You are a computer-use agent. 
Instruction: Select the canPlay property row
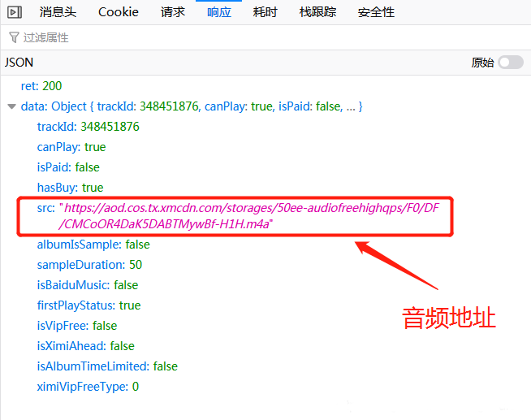[71, 147]
